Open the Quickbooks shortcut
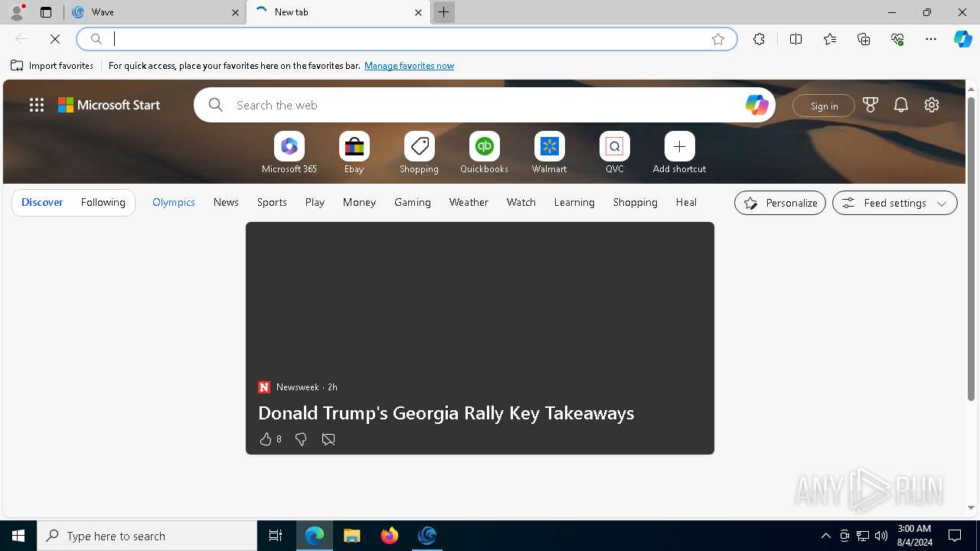Viewport: 980px width, 551px height. point(485,153)
